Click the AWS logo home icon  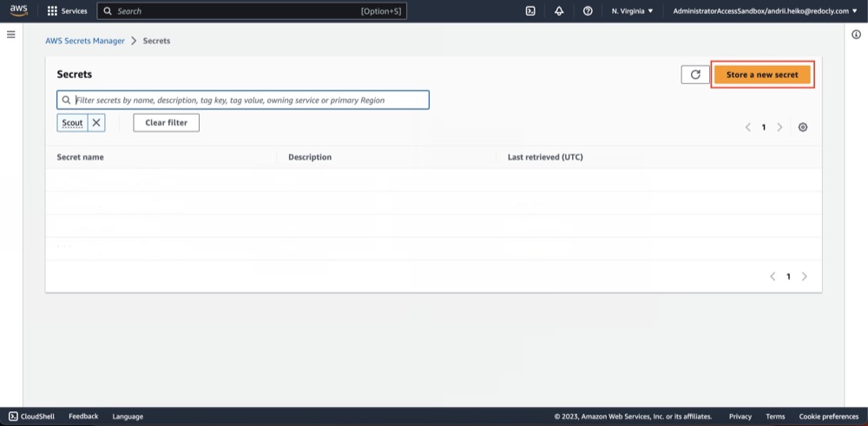coord(19,10)
